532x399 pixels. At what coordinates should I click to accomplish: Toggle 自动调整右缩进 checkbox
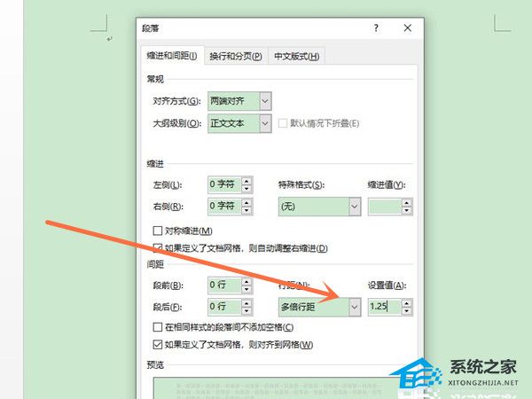click(x=158, y=248)
